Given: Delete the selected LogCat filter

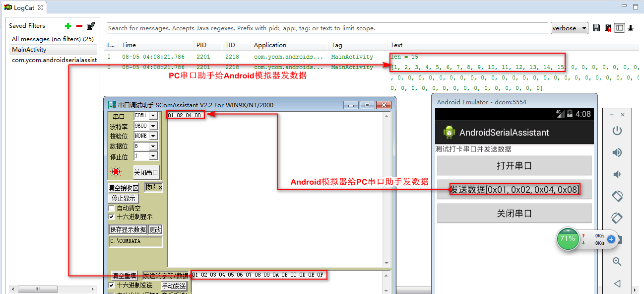Looking at the screenshot, I should [x=79, y=26].
